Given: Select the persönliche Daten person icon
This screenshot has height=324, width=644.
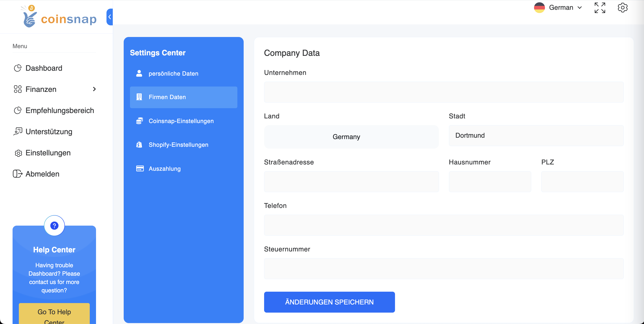Looking at the screenshot, I should click(x=139, y=73).
